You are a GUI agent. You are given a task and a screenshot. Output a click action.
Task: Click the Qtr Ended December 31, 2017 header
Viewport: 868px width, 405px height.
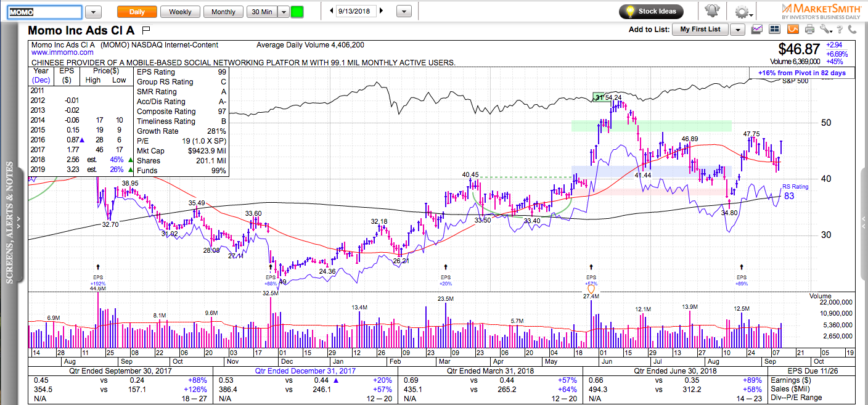point(305,371)
